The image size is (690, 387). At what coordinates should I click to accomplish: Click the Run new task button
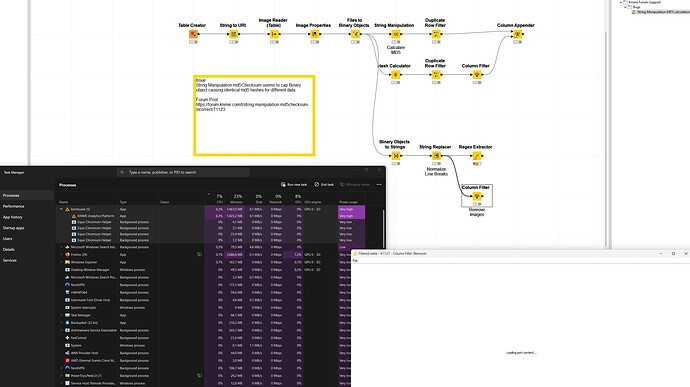(x=294, y=184)
